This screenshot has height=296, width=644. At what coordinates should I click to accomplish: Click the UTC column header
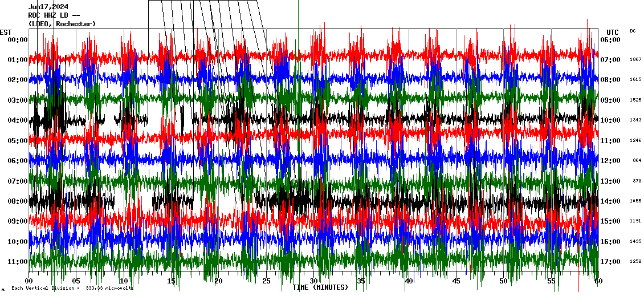coord(613,32)
